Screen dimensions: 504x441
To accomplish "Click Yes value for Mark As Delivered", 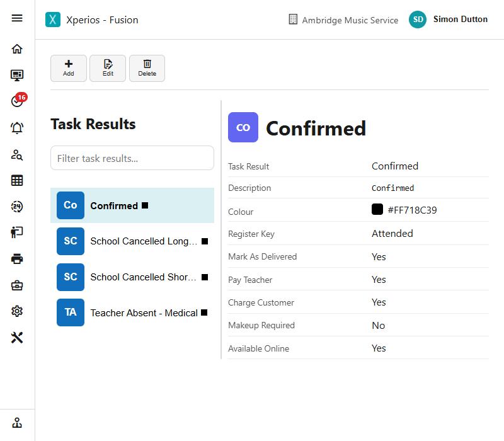I will 379,257.
